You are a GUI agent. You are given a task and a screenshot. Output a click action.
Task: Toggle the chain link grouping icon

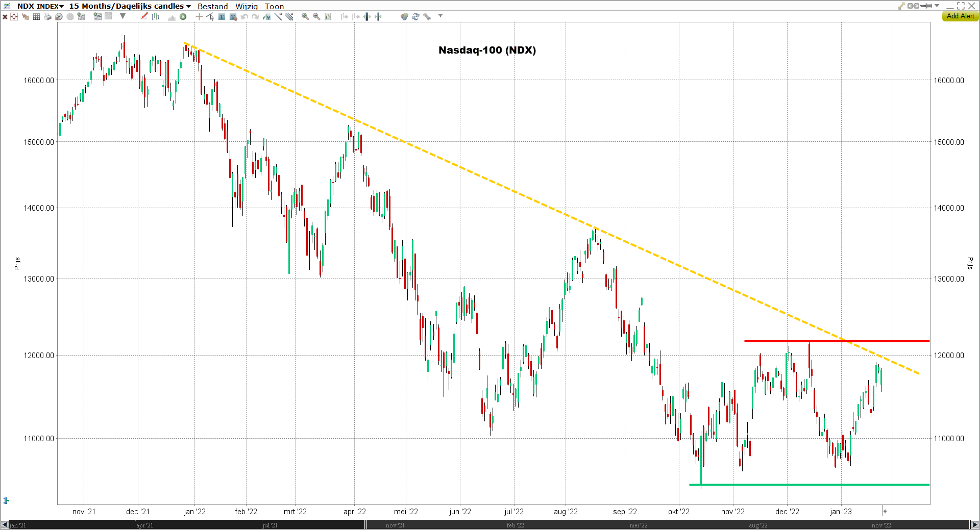tap(913, 6)
